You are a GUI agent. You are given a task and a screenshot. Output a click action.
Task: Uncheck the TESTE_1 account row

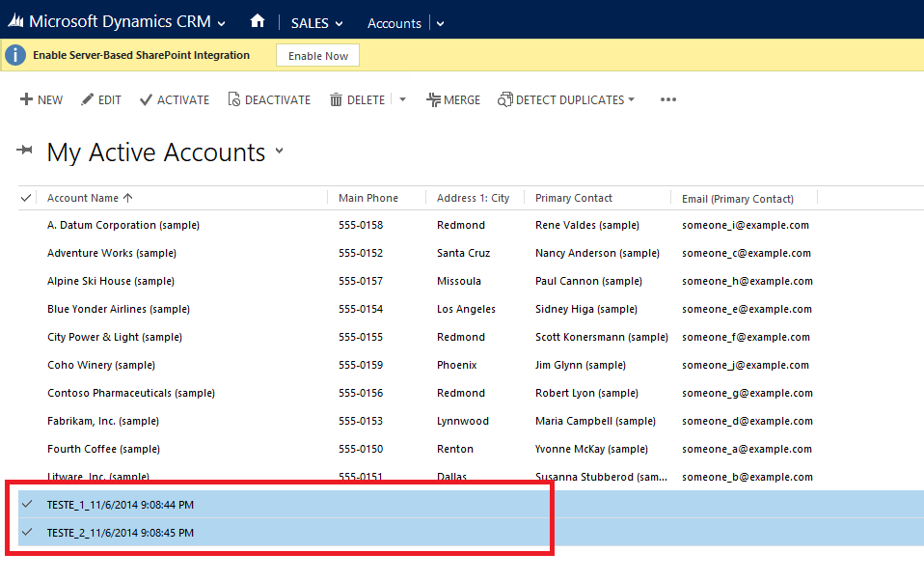click(x=27, y=505)
